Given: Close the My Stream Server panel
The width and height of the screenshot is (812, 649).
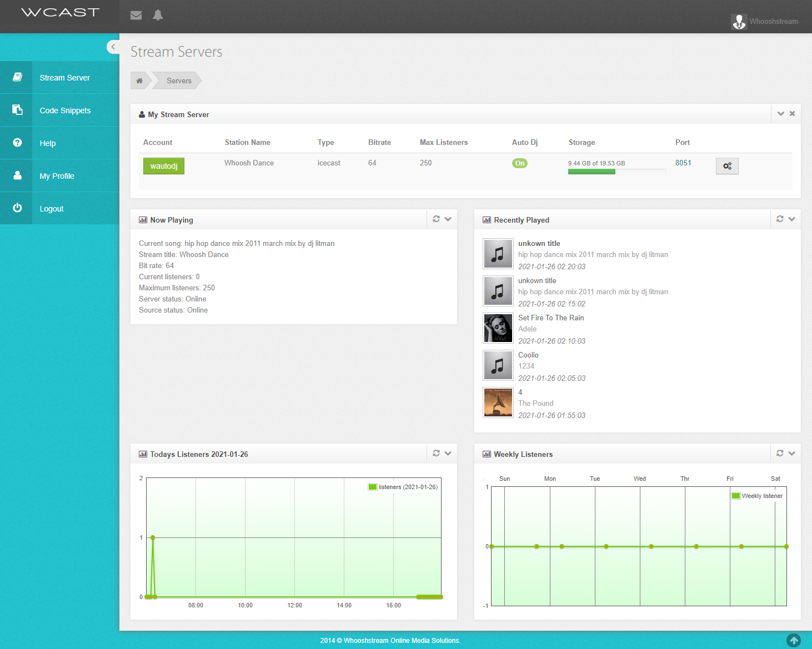Looking at the screenshot, I should pos(793,114).
